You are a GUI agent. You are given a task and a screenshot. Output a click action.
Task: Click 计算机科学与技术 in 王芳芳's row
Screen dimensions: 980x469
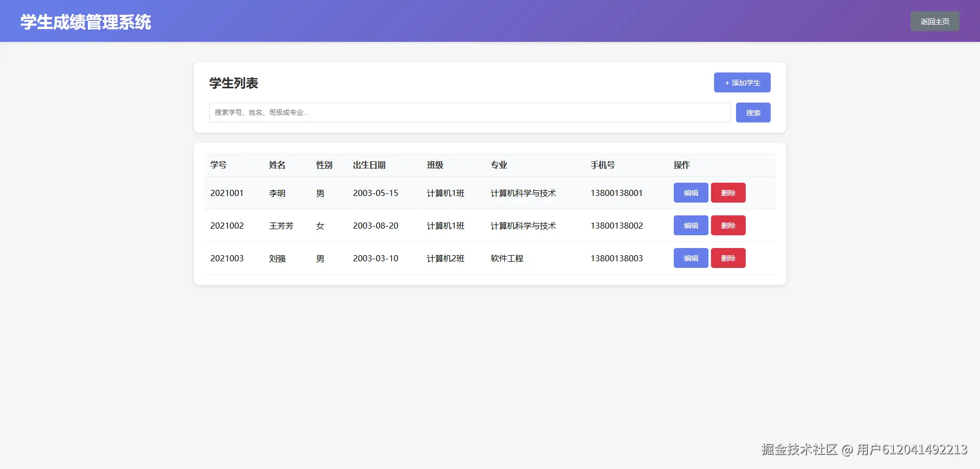pyautogui.click(x=523, y=226)
